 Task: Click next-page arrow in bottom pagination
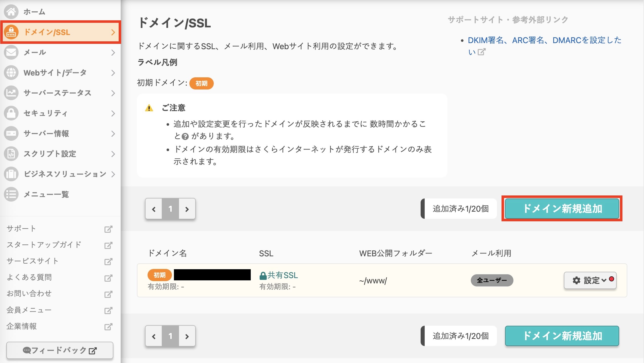[x=187, y=336]
